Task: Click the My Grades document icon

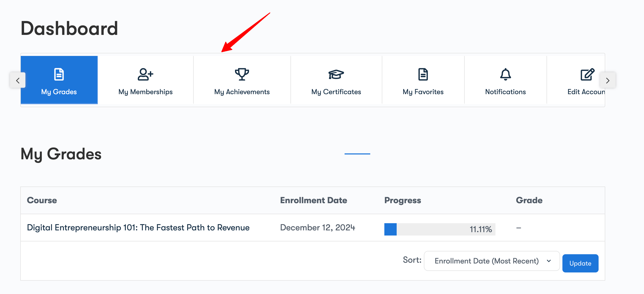Action: pyautogui.click(x=59, y=74)
